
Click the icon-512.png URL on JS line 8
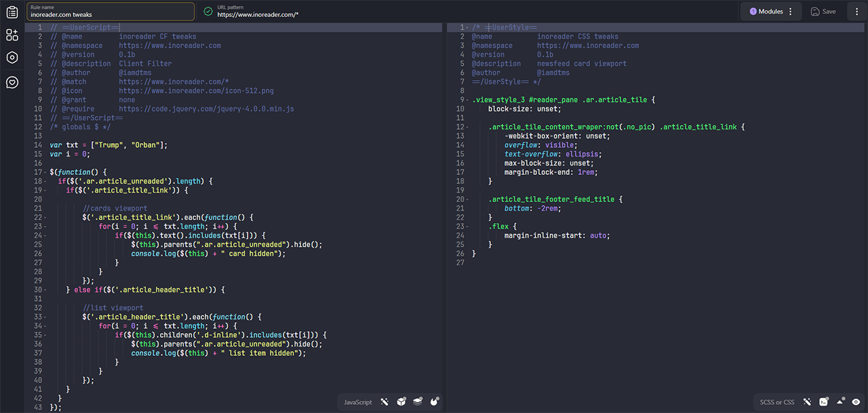[196, 91]
